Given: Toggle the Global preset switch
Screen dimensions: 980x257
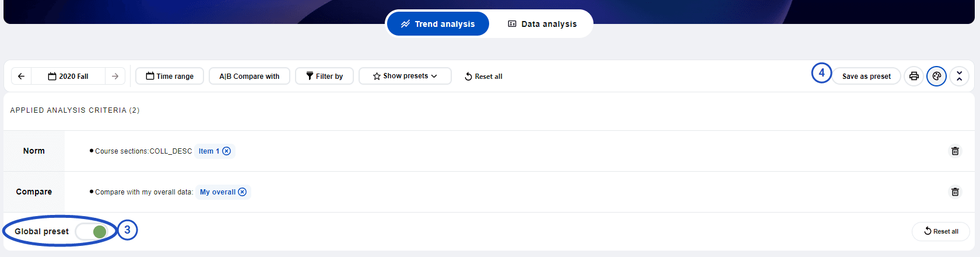Looking at the screenshot, I should coord(92,232).
